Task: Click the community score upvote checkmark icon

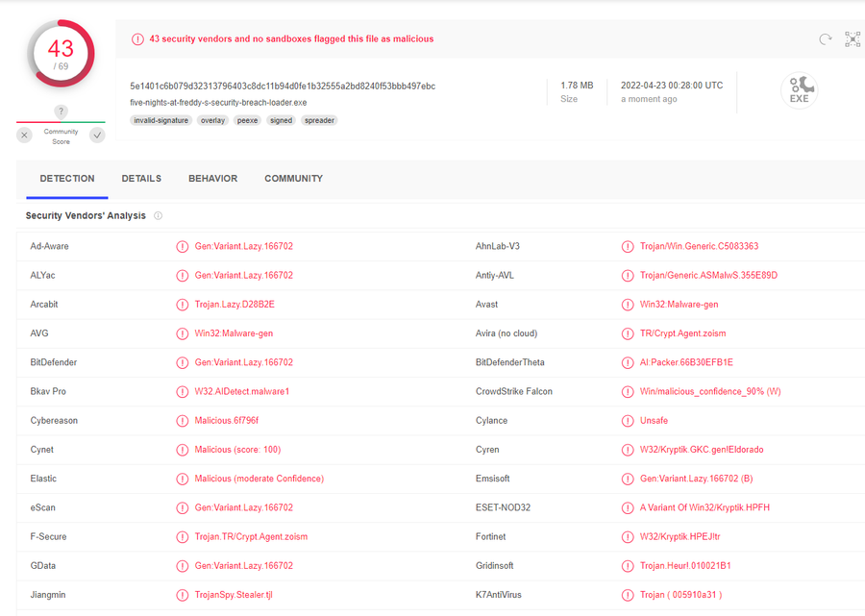Action: [x=97, y=136]
